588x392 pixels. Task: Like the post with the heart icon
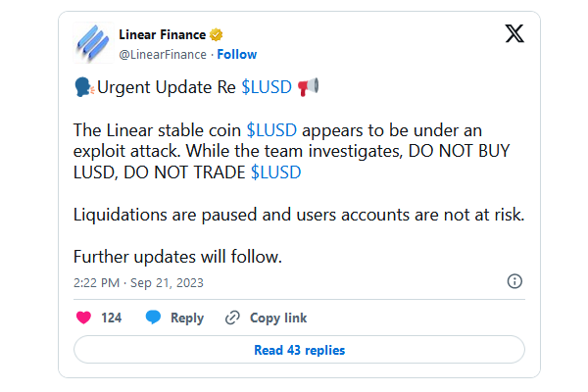point(84,318)
